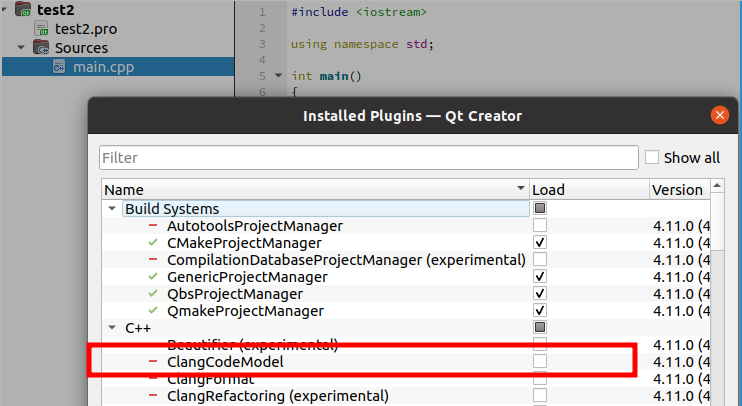The width and height of the screenshot is (742, 406).
Task: Select the Build Systems category row
Action: click(326, 208)
